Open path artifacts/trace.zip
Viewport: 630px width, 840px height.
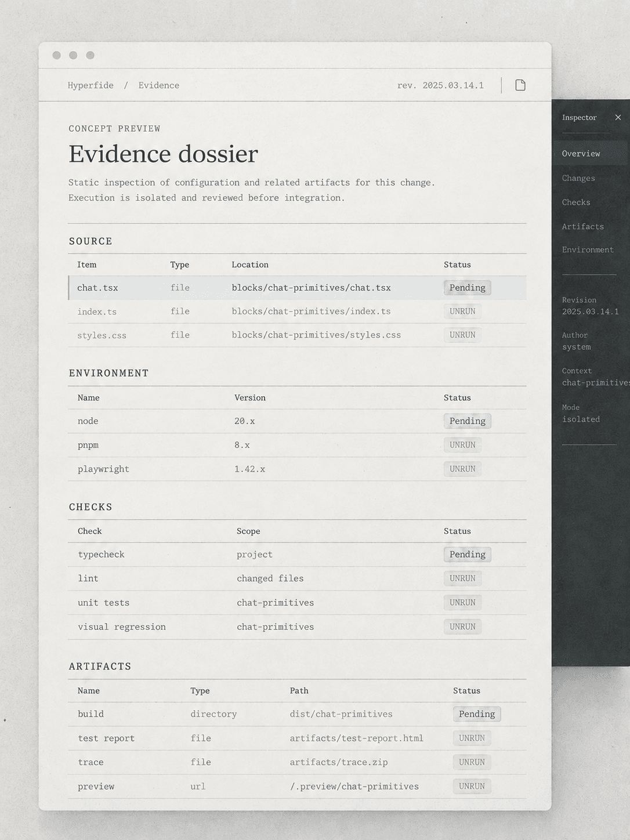tap(339, 762)
